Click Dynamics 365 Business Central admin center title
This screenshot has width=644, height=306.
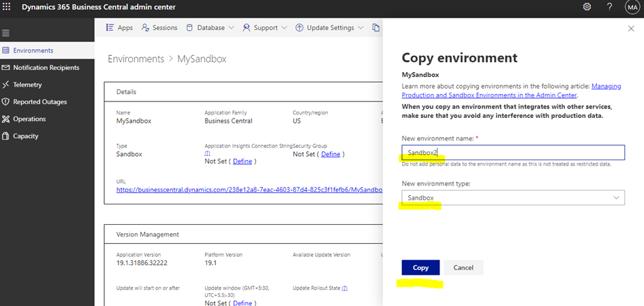(99, 7)
